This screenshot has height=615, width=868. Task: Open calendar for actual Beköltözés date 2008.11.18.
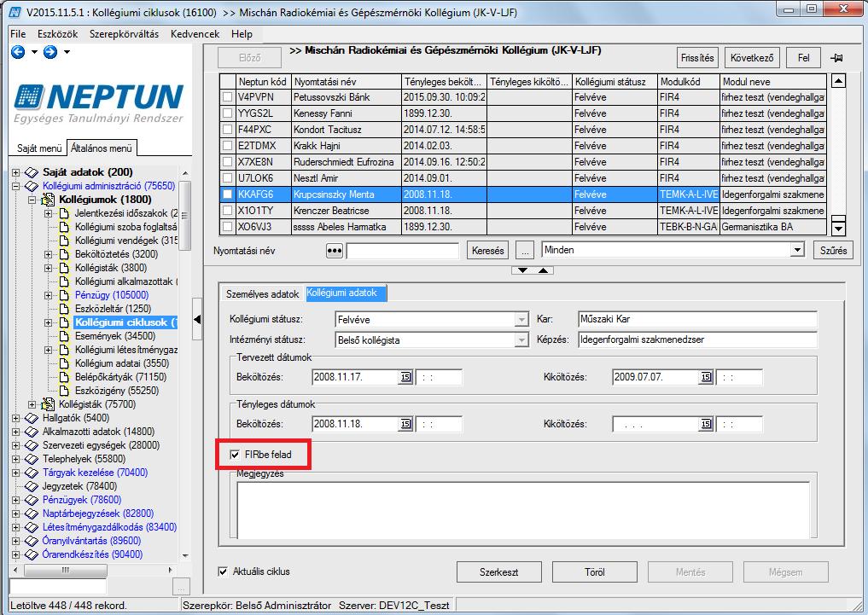pyautogui.click(x=405, y=424)
